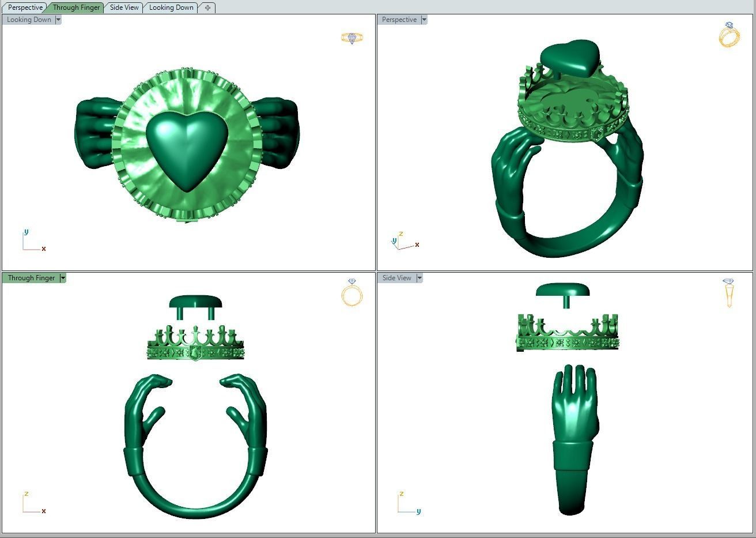Click the ring icon in Side View viewport

pyautogui.click(x=728, y=293)
